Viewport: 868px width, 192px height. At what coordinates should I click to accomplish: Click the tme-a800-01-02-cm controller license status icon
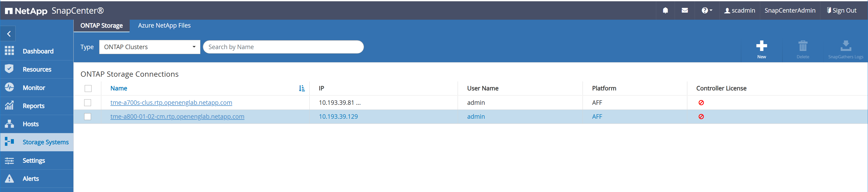click(x=701, y=117)
